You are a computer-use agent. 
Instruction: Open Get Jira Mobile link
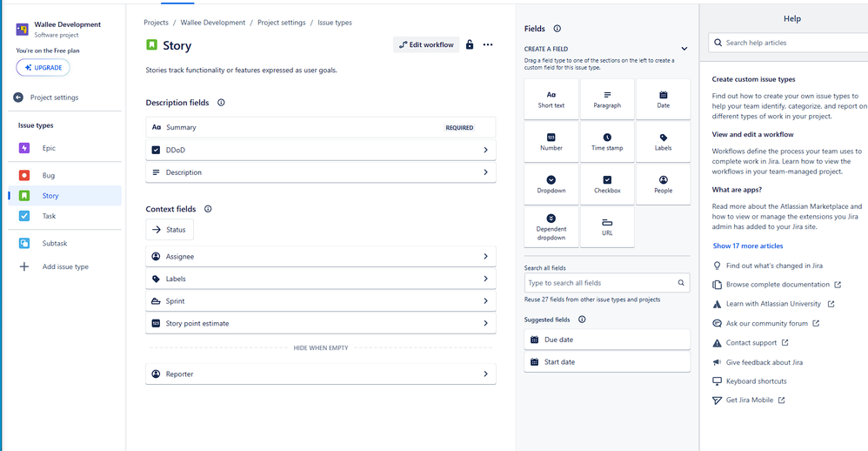point(750,400)
